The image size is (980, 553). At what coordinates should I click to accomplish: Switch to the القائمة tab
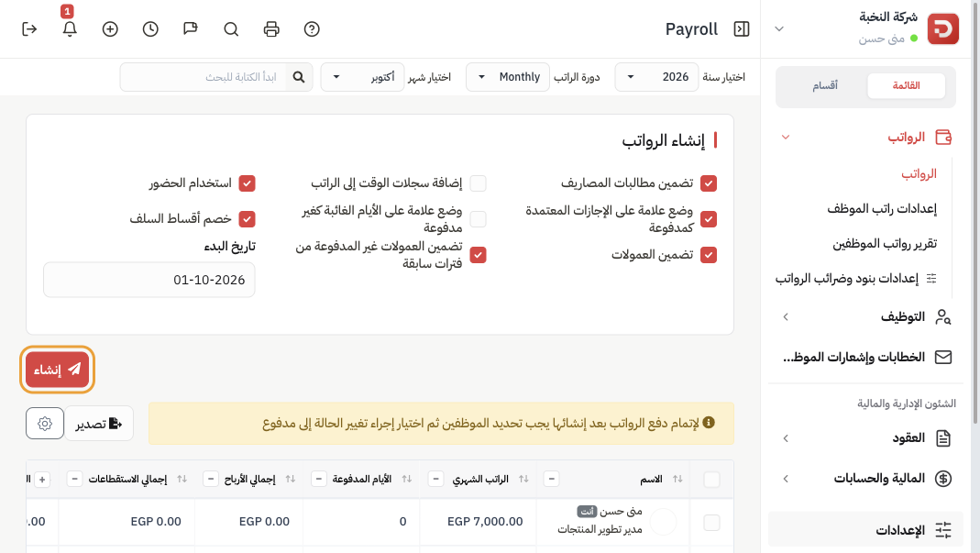point(907,85)
